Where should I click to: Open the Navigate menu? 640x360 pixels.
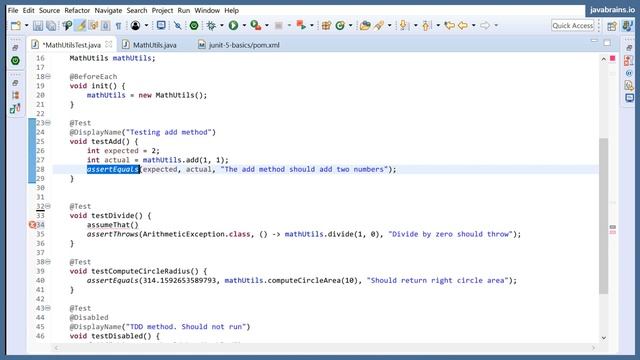pos(108,10)
